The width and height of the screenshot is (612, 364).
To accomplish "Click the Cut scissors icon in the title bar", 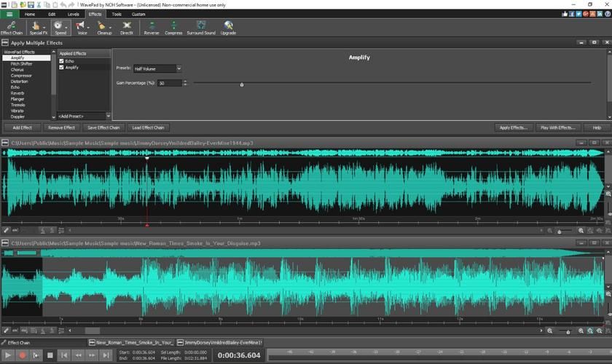I will pyautogui.click(x=39, y=4).
